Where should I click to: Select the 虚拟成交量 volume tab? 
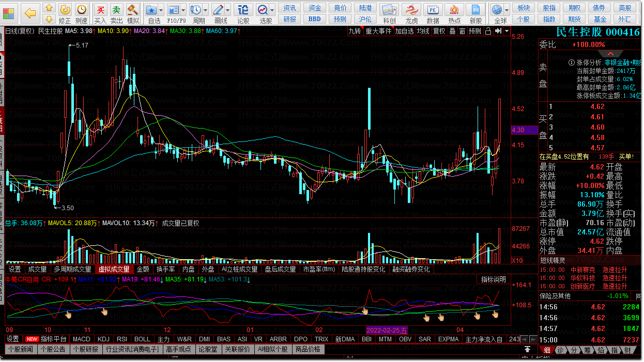114,269
